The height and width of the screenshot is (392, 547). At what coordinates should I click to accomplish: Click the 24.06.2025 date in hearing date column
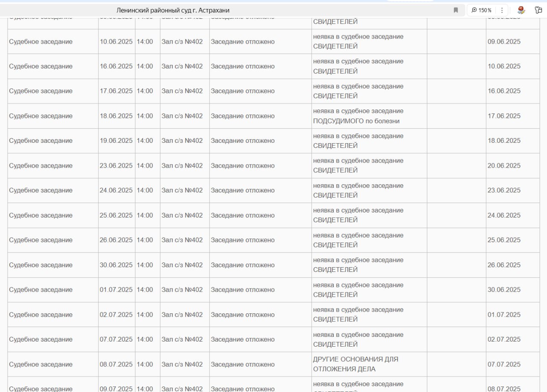coord(116,190)
